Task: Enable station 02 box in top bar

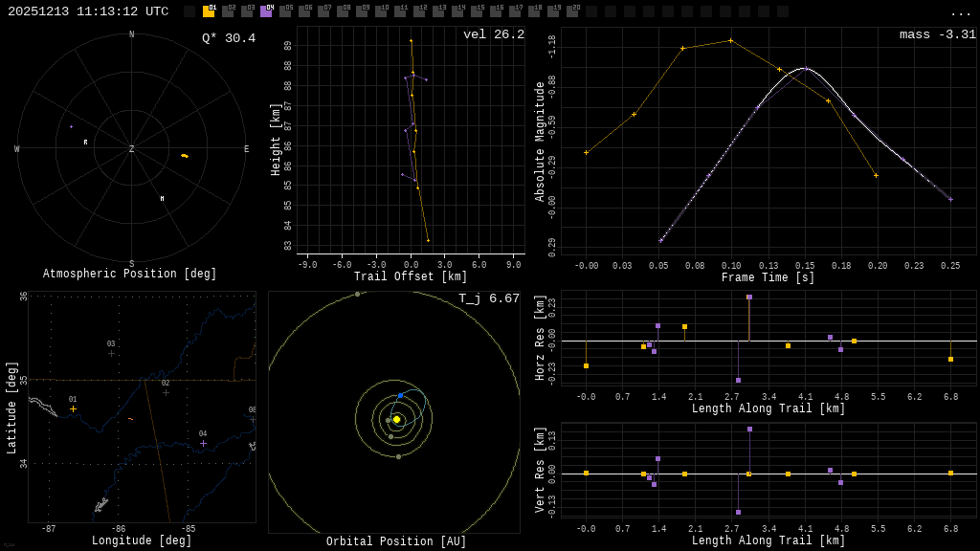Action: pyautogui.click(x=228, y=11)
